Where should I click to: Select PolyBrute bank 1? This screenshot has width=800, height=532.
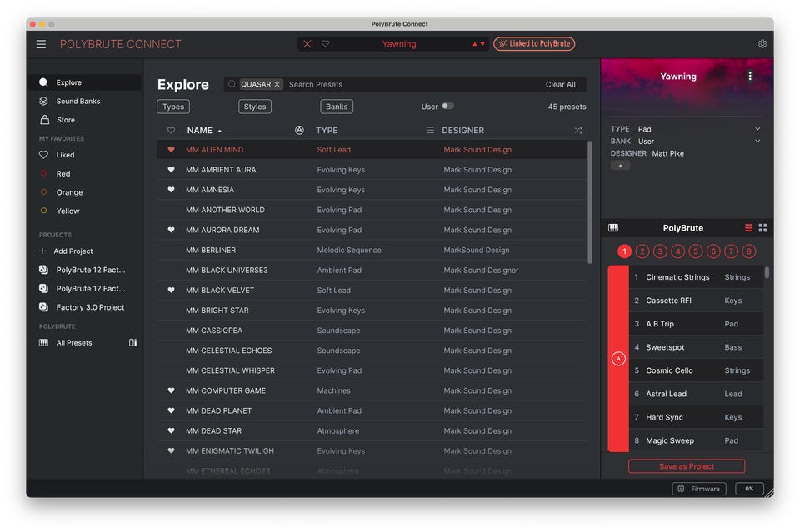coord(624,251)
